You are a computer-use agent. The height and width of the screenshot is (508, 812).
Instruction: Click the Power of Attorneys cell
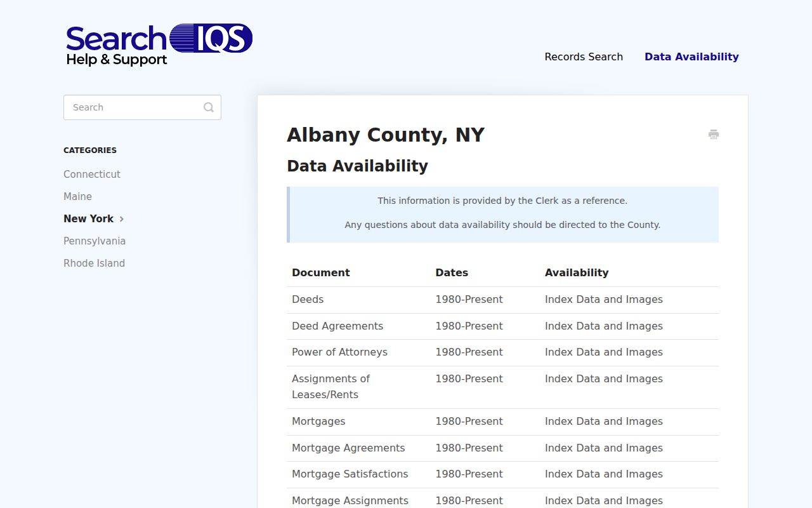(x=339, y=352)
